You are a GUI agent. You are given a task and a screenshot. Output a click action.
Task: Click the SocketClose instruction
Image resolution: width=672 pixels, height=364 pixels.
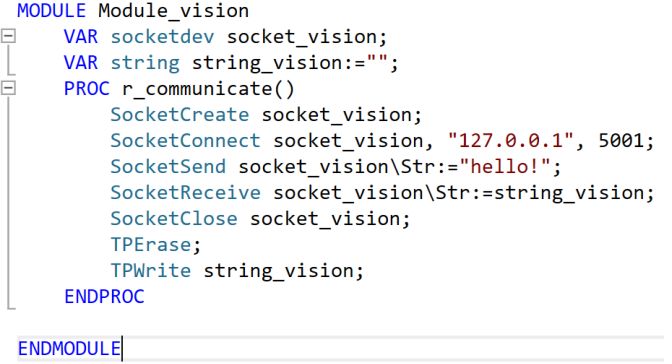[x=174, y=219]
